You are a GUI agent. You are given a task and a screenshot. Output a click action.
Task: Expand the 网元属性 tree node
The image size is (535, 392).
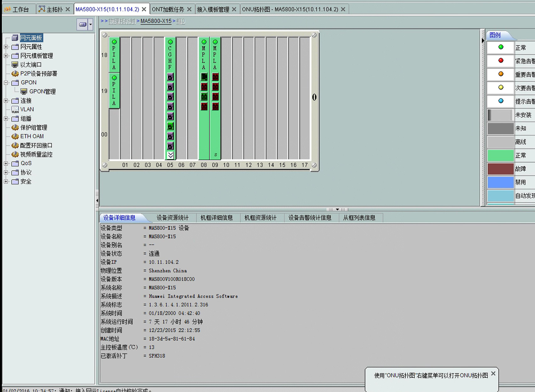6,47
